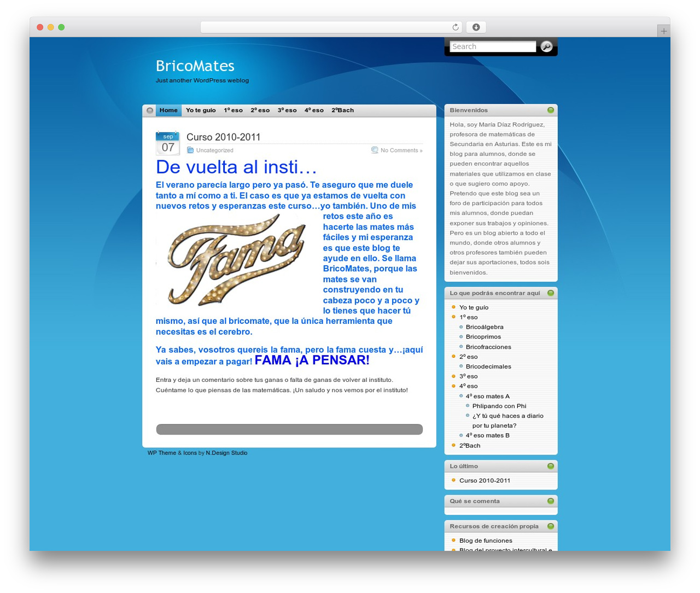Open Bricodecimales in the sidebar
This screenshot has width=700, height=593.
pyautogui.click(x=488, y=367)
